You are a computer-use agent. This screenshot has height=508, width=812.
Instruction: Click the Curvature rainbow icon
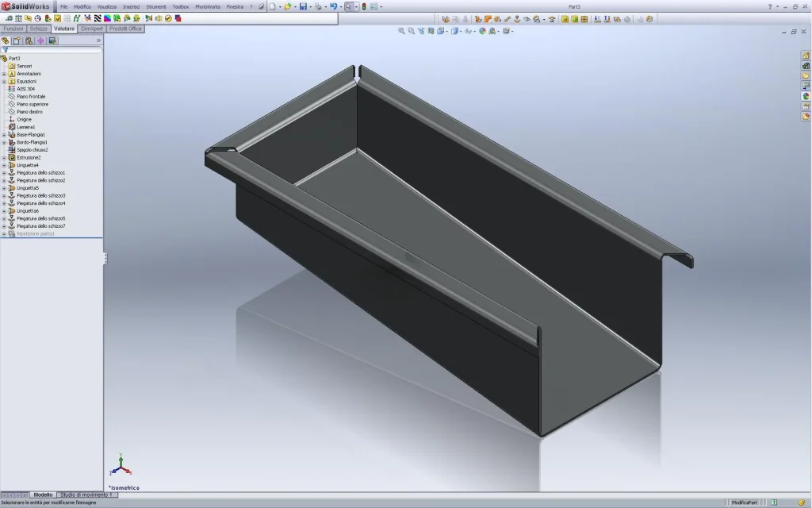[107, 19]
